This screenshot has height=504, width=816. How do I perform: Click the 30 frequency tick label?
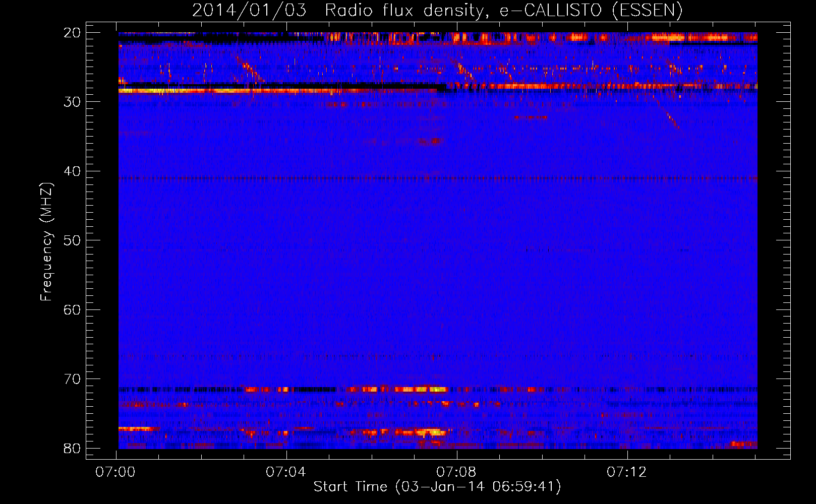[x=72, y=102]
